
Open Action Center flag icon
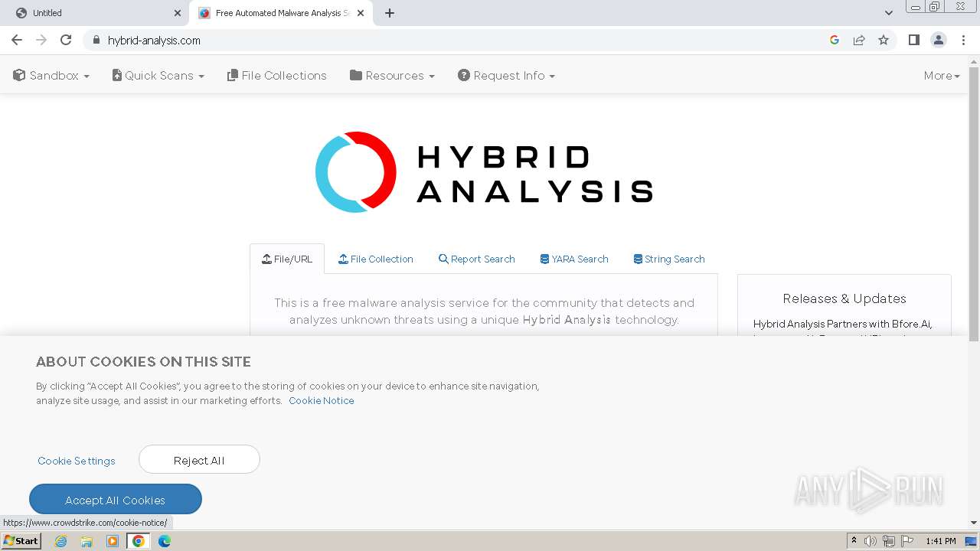tap(907, 541)
